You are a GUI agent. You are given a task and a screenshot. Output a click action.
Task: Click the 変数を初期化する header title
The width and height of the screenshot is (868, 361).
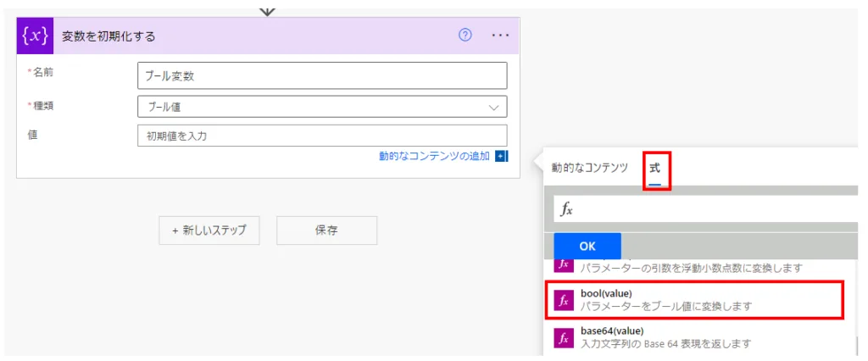pos(108,36)
